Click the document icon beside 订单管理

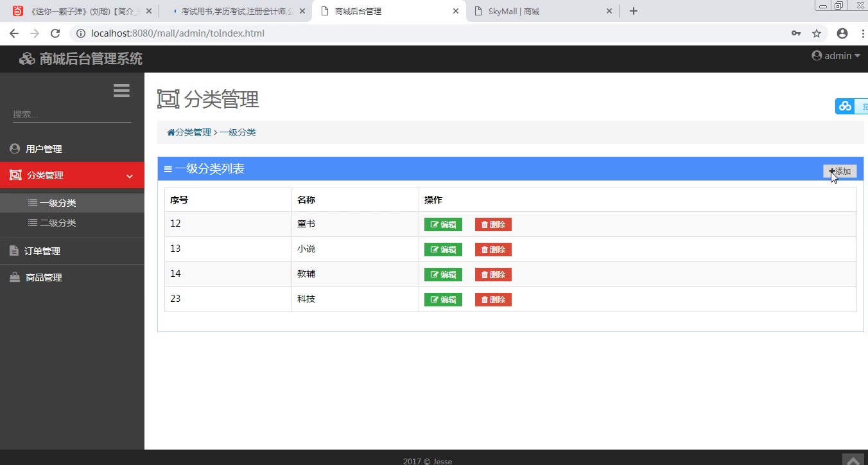(14, 250)
